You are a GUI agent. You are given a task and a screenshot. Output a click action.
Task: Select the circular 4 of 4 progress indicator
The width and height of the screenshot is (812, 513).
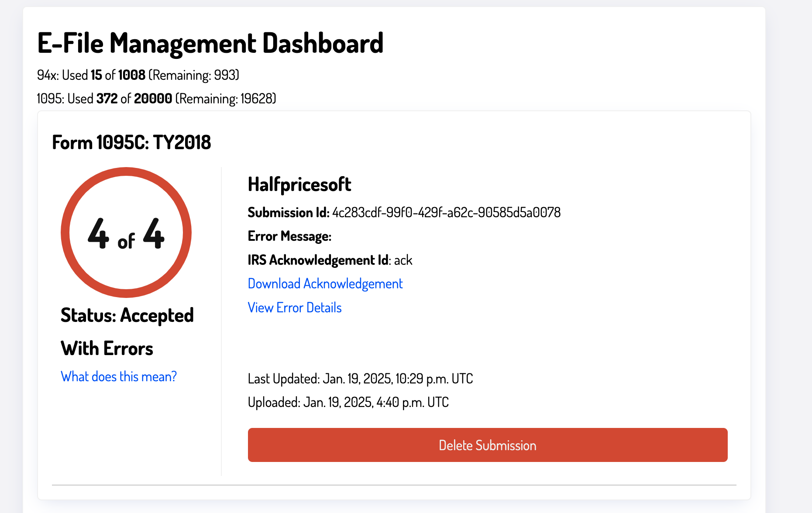click(x=126, y=233)
